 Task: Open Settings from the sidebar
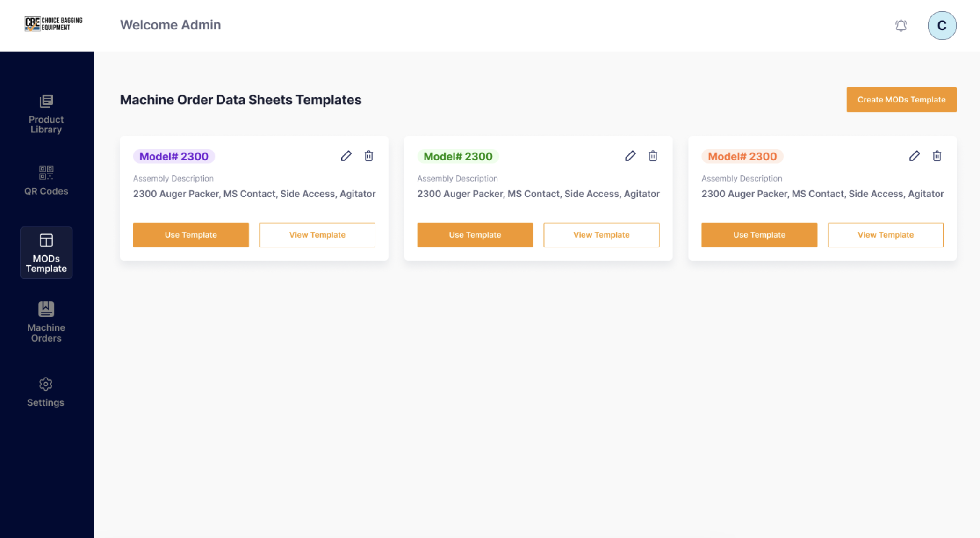[x=46, y=392]
